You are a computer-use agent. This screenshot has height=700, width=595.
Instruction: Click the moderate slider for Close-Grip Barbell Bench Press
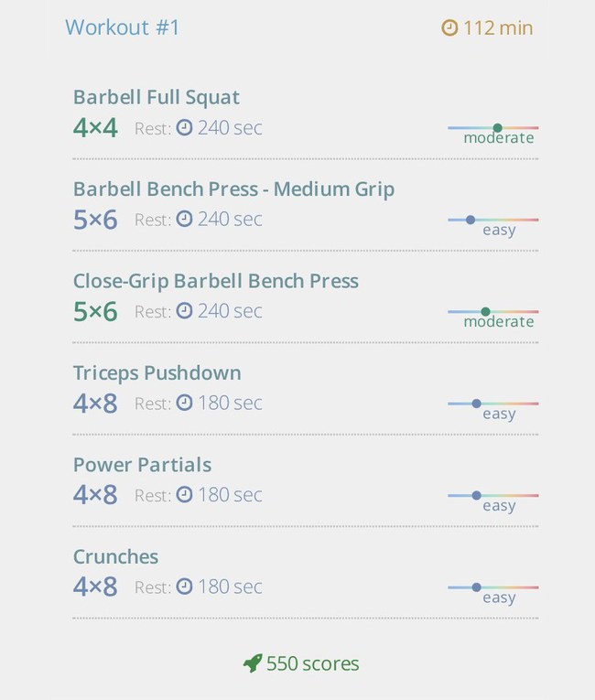[493, 312]
